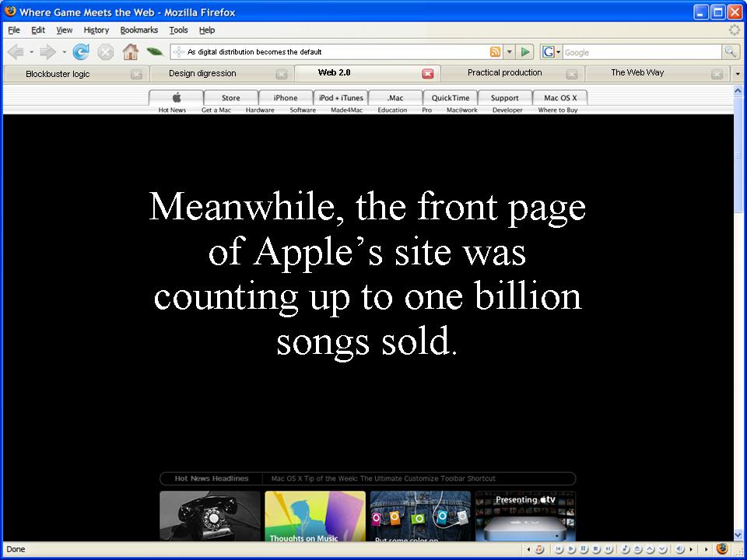Reload the page with the blue Reload icon
The width and height of the screenshot is (747, 560).
[81, 52]
